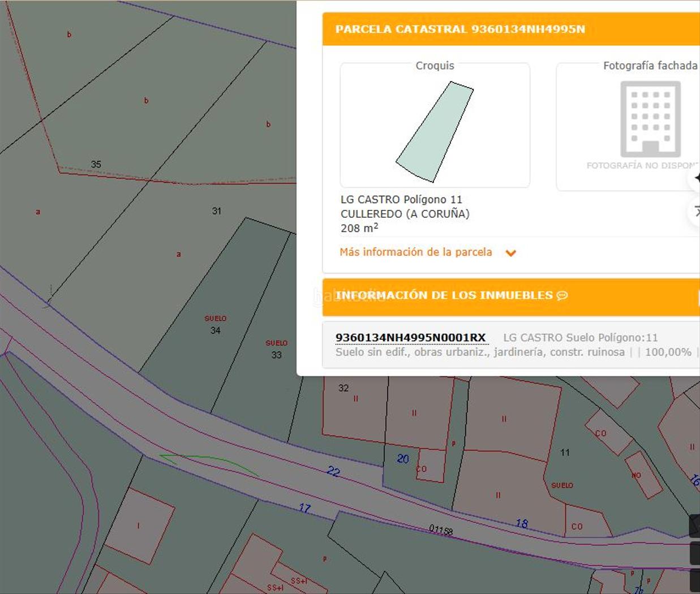Select parcel 20 on the map
This screenshot has height=594, width=700.
pyautogui.click(x=402, y=459)
